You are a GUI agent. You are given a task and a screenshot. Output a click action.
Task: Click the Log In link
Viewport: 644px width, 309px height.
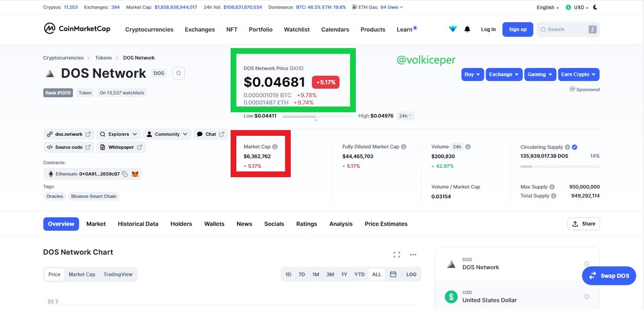[488, 30]
